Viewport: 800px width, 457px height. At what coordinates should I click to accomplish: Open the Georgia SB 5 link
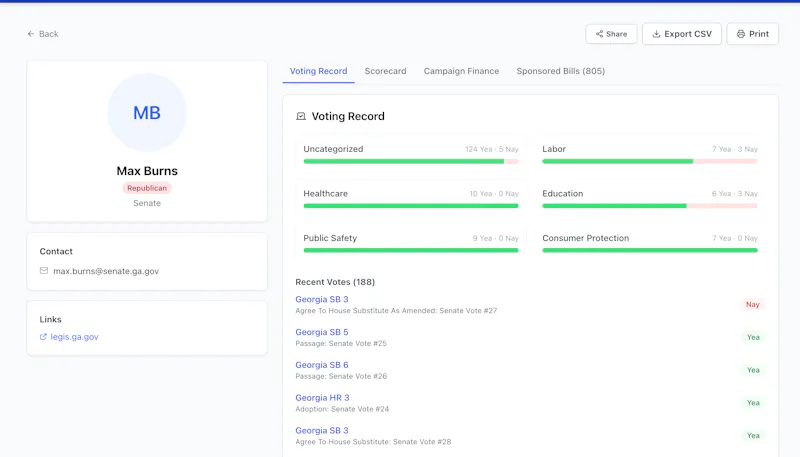(321, 332)
